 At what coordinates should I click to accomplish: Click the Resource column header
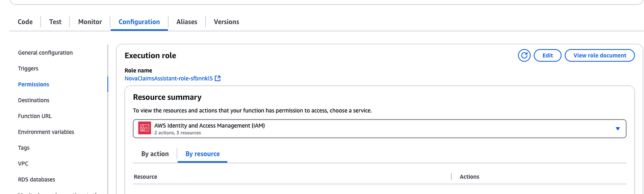coord(146,177)
